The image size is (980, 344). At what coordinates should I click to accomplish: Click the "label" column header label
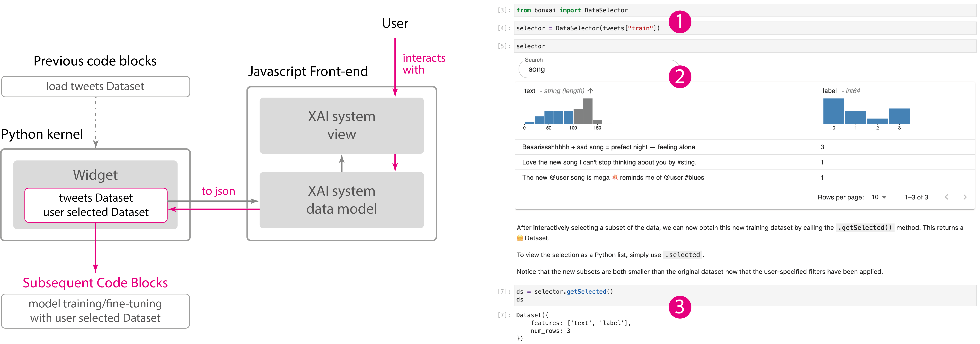(829, 91)
